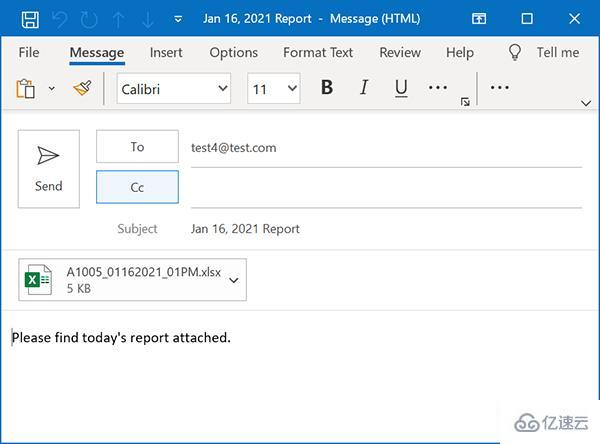Click the Send envelope button
The height and width of the screenshot is (444, 600).
[48, 168]
